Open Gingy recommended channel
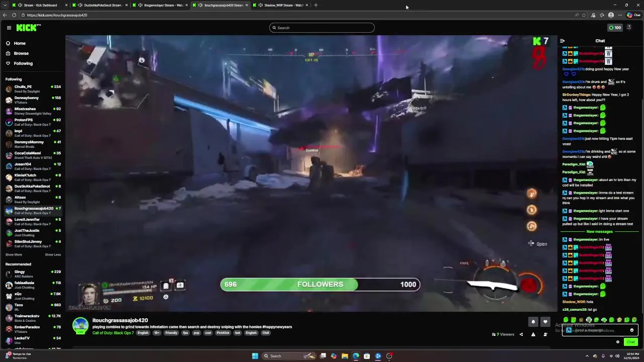 (x=33, y=274)
